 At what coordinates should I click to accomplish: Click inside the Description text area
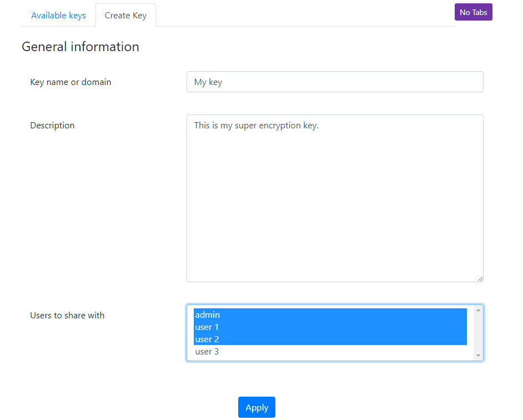[x=335, y=198]
